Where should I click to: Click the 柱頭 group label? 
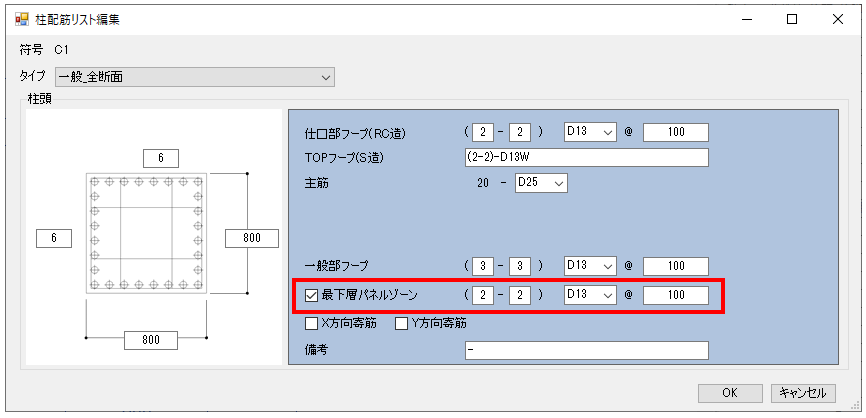(x=39, y=100)
